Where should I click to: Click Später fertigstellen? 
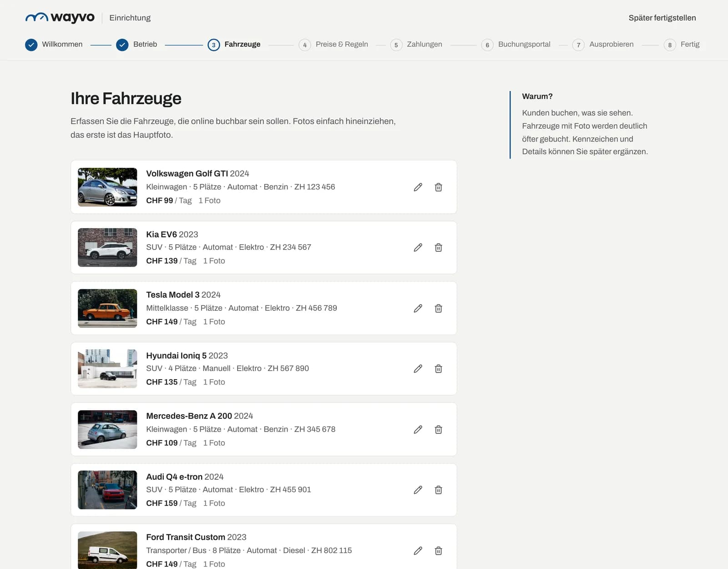point(662,18)
